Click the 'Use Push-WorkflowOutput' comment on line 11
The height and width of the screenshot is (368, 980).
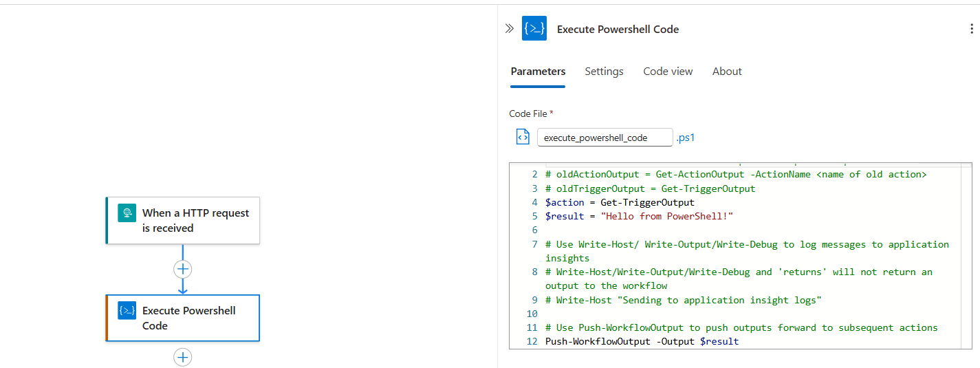[741, 327]
